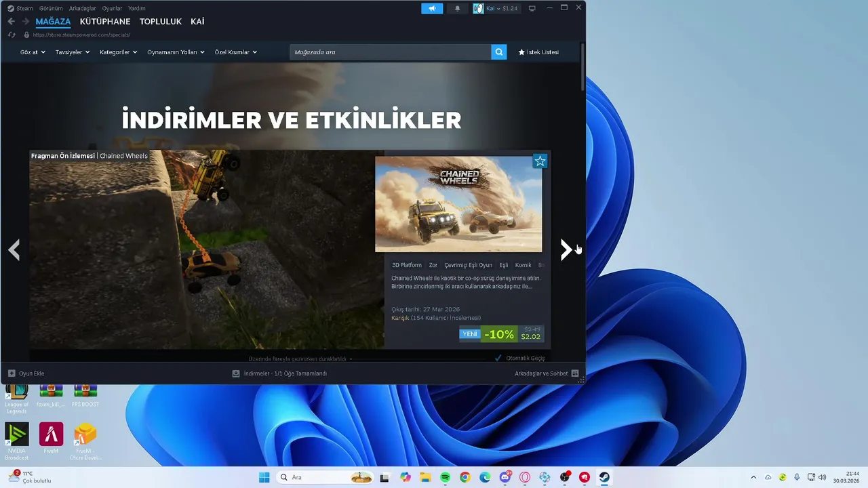Switch to the TOPLULUK tab
This screenshot has width=868, height=488.
[161, 22]
